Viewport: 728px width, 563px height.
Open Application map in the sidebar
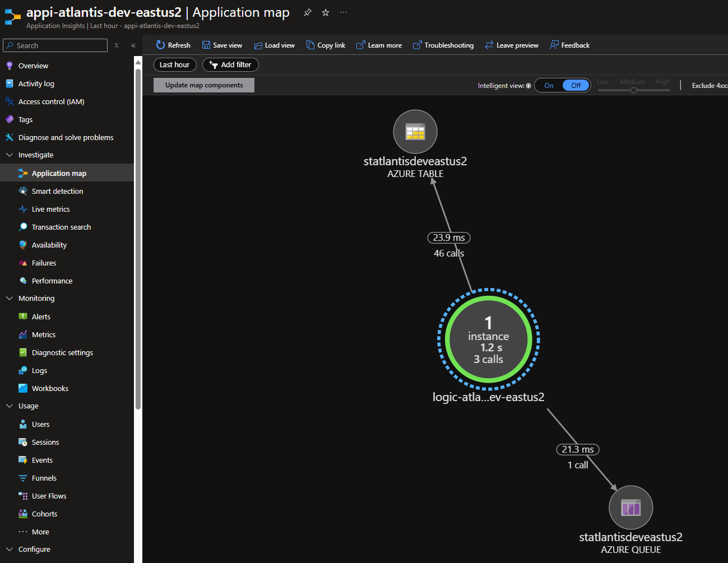click(x=67, y=173)
